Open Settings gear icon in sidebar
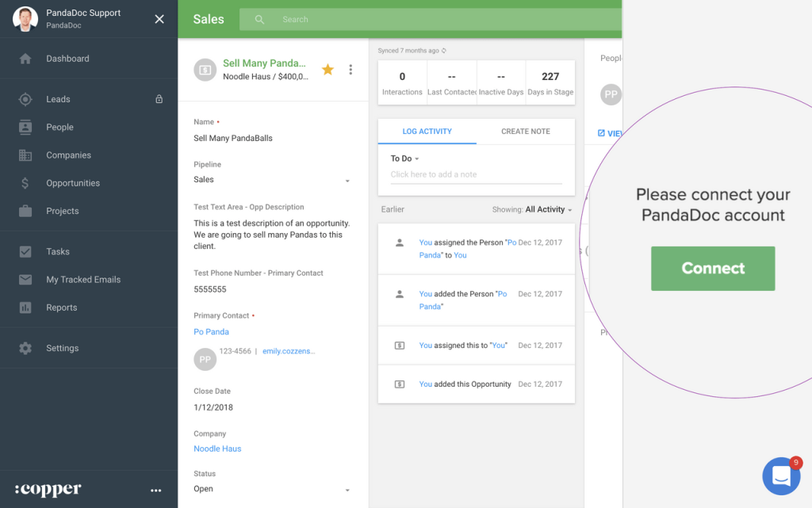 (25, 348)
